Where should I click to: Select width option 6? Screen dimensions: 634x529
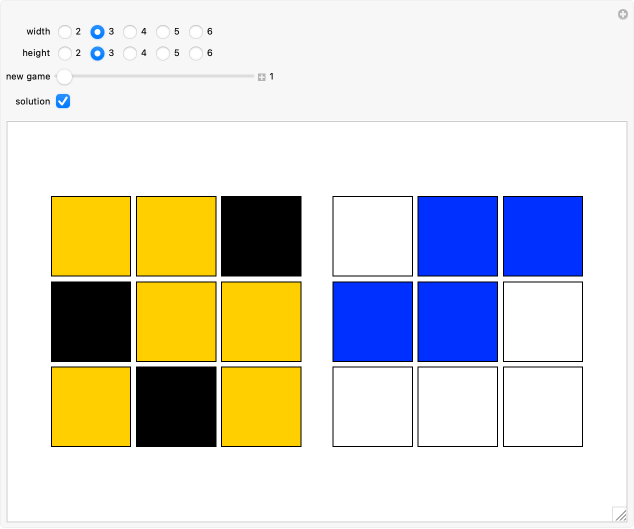click(196, 32)
